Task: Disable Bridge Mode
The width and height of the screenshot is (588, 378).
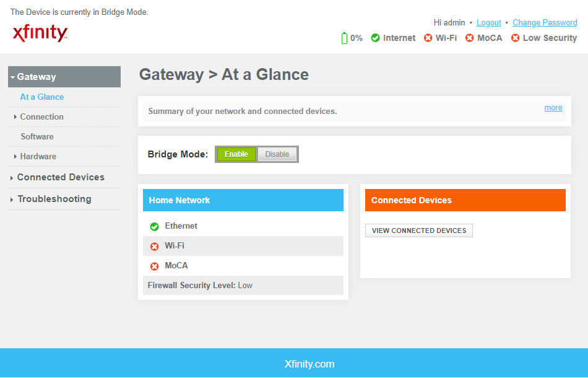Action: pyautogui.click(x=277, y=154)
